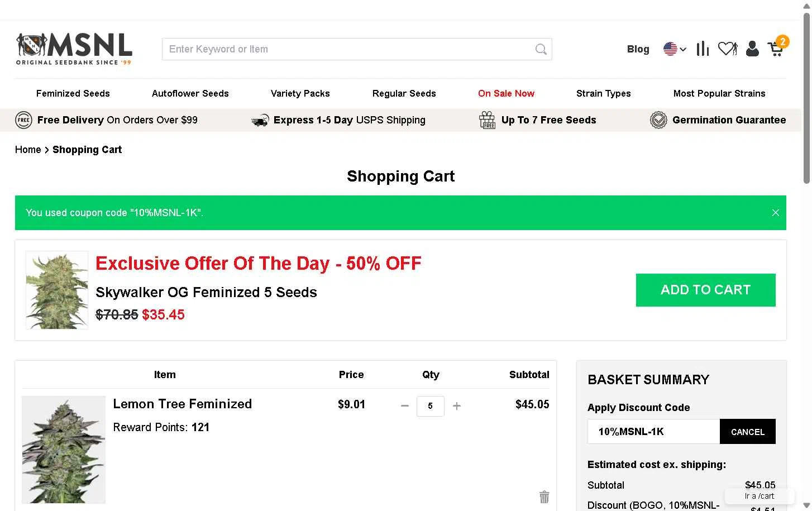Image resolution: width=812 pixels, height=511 pixels.
Task: Open the wishlist heart icon
Action: (x=728, y=49)
